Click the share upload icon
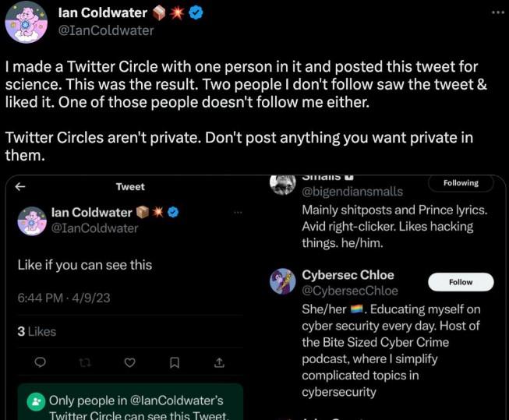The image size is (509, 420). 219,362
